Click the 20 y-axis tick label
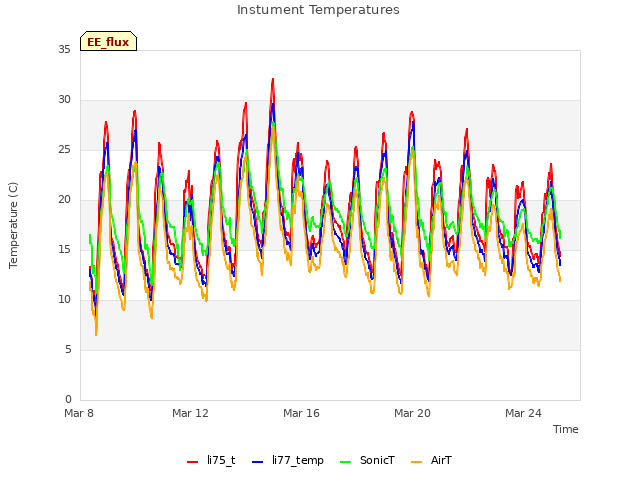This screenshot has width=640, height=480. click(64, 200)
